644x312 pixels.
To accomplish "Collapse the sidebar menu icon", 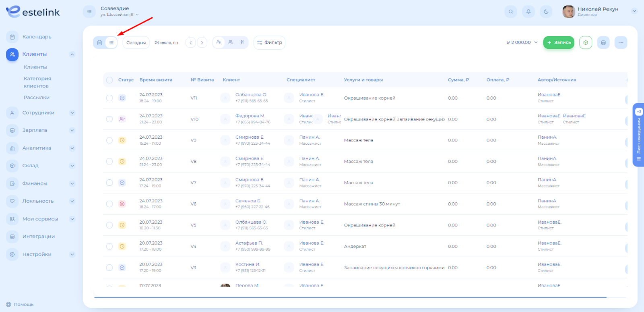I will (89, 12).
